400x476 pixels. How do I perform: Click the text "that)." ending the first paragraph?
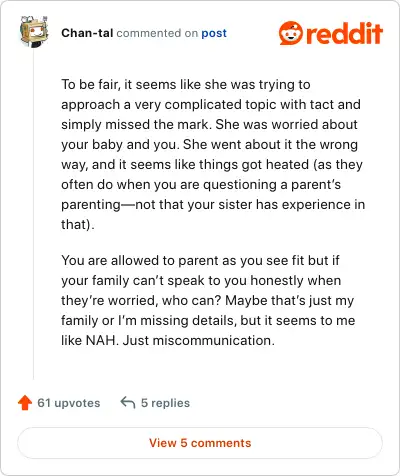(x=78, y=224)
